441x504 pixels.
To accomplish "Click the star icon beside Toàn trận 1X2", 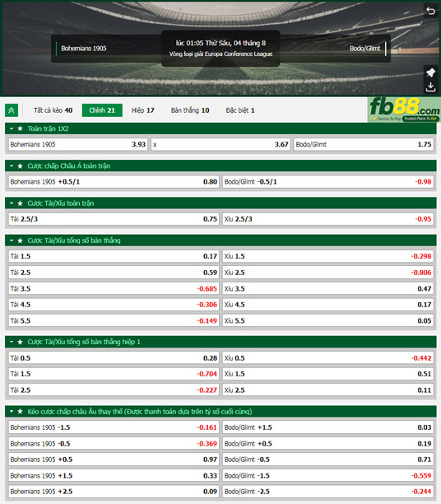I will [x=21, y=128].
